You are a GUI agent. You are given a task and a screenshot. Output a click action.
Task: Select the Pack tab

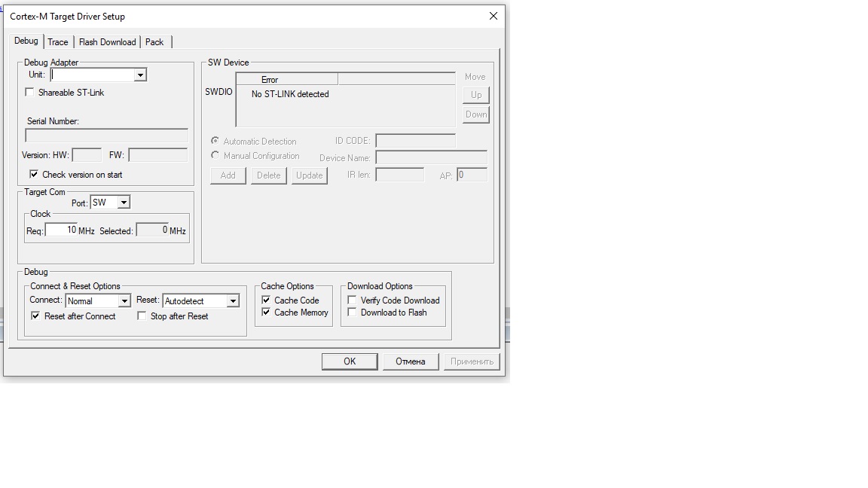[x=154, y=42]
